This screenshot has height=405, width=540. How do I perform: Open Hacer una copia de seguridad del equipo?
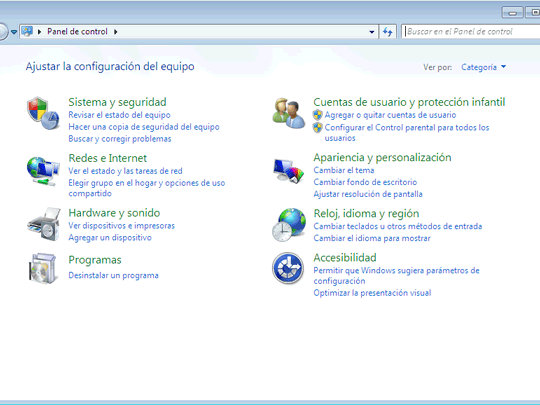pos(144,127)
